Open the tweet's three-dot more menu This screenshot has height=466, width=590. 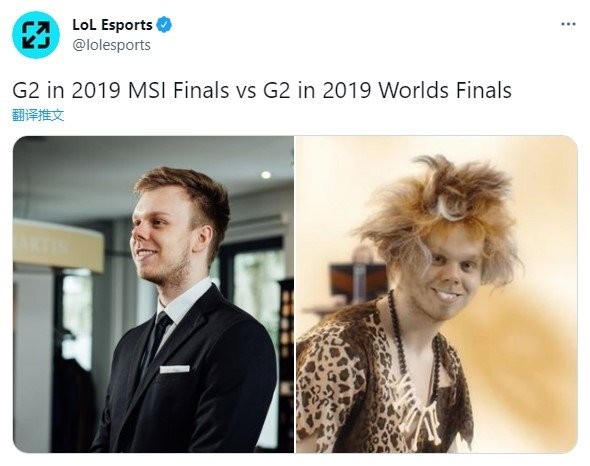point(568,24)
